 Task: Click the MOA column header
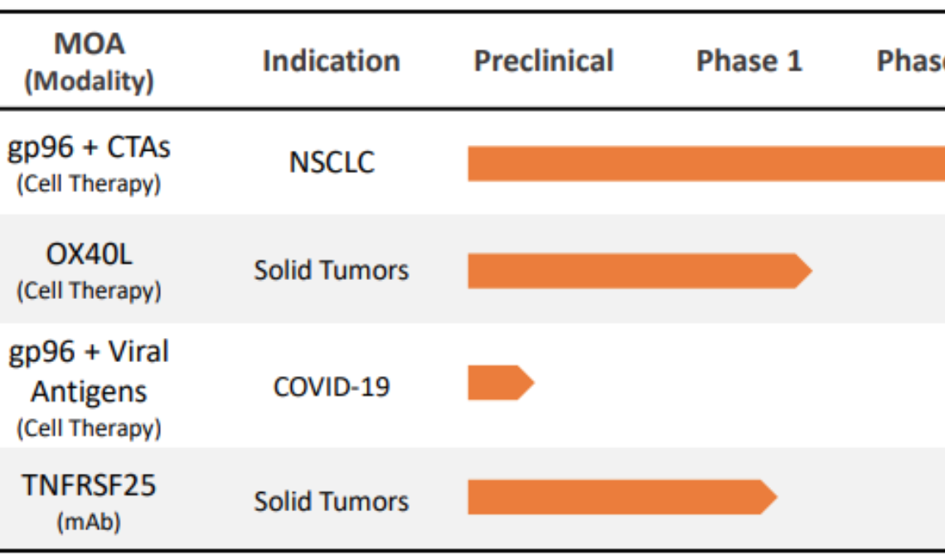89,44
